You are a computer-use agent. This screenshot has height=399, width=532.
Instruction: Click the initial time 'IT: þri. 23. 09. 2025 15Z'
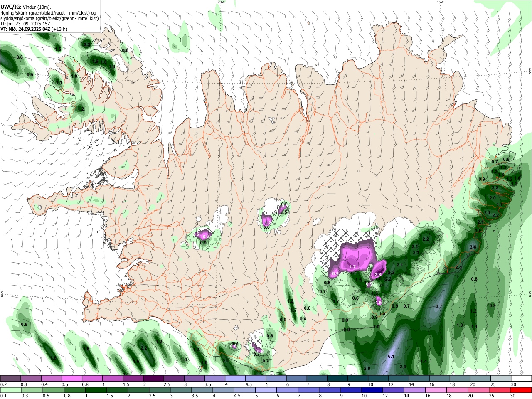[x=25, y=24]
